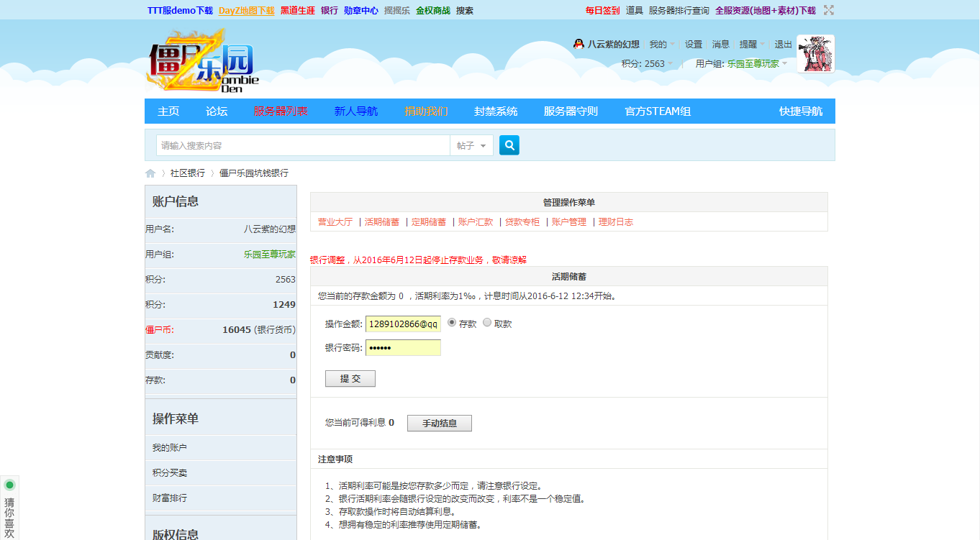This screenshot has width=980, height=540.
Task: Switch to the 理财日志 bank tab
Action: 616,222
